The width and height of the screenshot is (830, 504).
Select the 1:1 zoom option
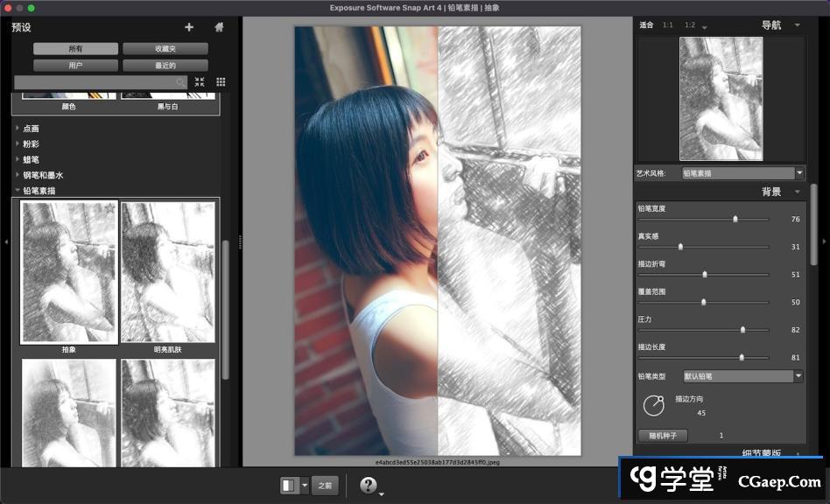click(x=668, y=25)
